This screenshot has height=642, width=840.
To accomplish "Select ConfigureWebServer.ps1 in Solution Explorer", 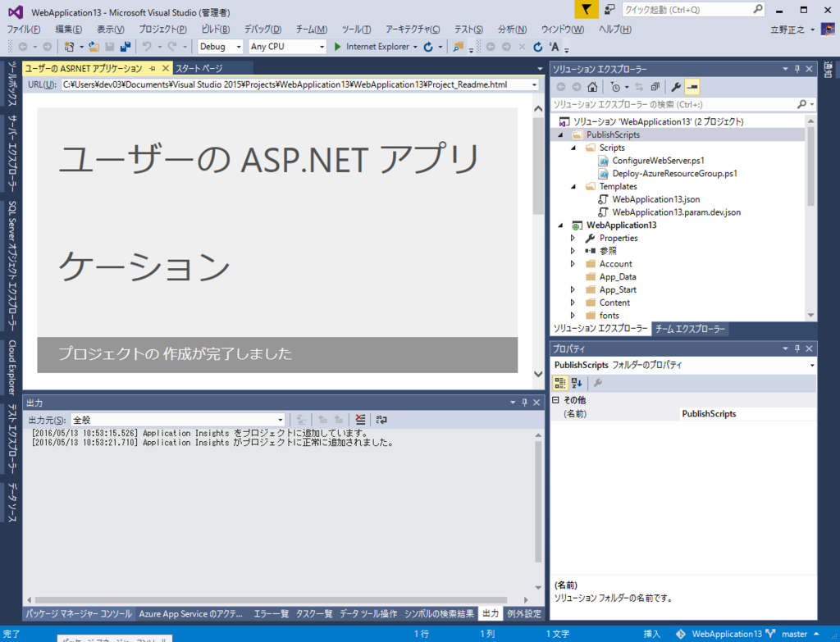I will point(658,161).
